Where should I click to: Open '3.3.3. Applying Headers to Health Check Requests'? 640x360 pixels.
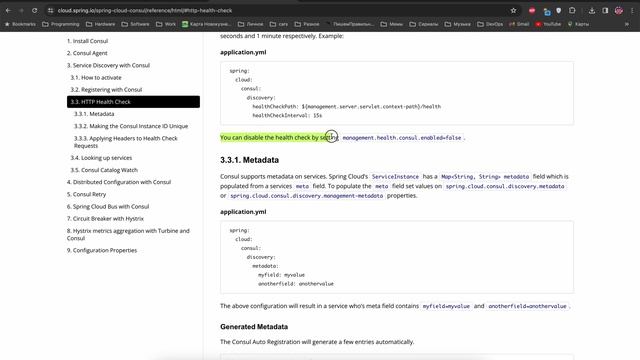[x=126, y=142]
